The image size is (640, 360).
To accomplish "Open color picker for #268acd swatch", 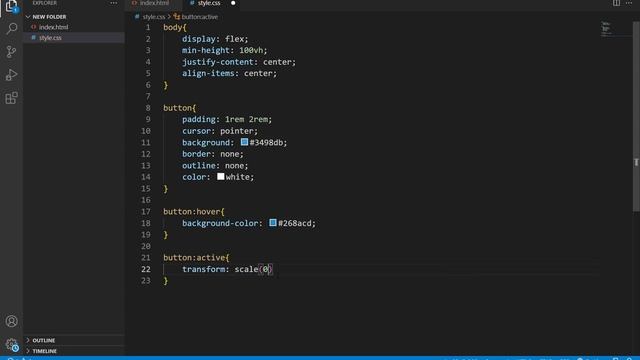I will pos(273,223).
